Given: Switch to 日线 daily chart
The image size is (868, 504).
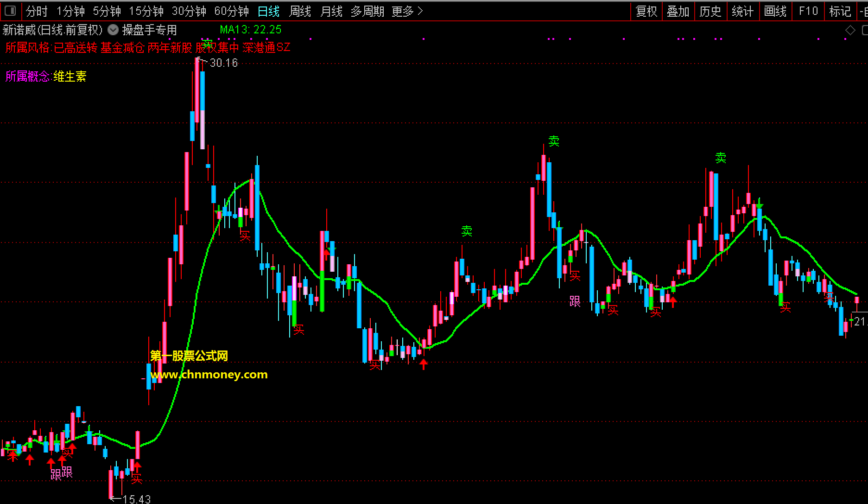Looking at the screenshot, I should click(x=268, y=11).
